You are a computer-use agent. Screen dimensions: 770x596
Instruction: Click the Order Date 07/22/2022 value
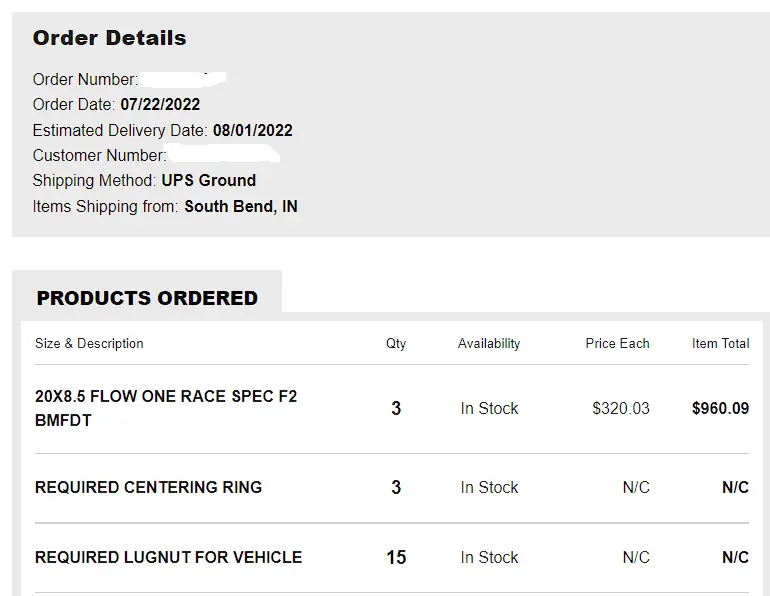tap(160, 104)
